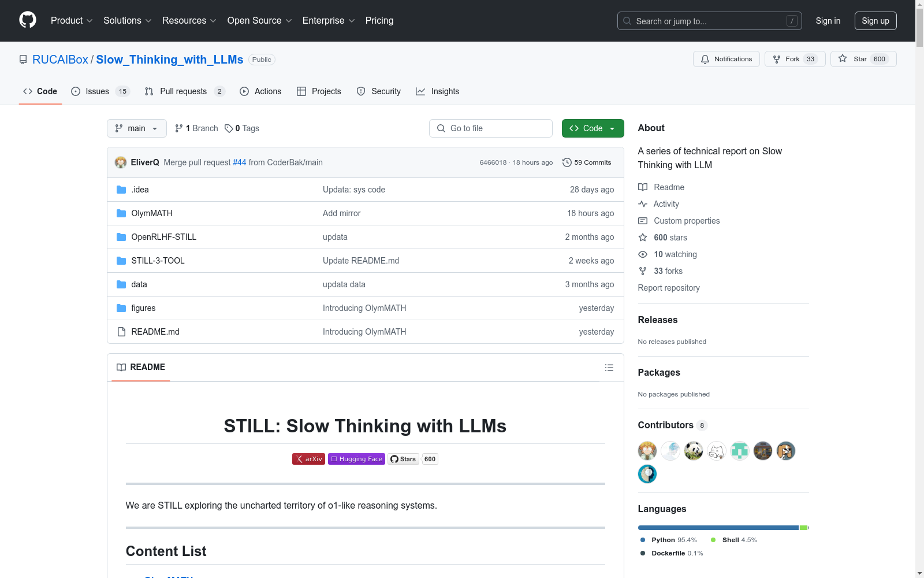Screen dimensions: 924x578
Task: Switch to the Code tab
Action: [x=40, y=91]
